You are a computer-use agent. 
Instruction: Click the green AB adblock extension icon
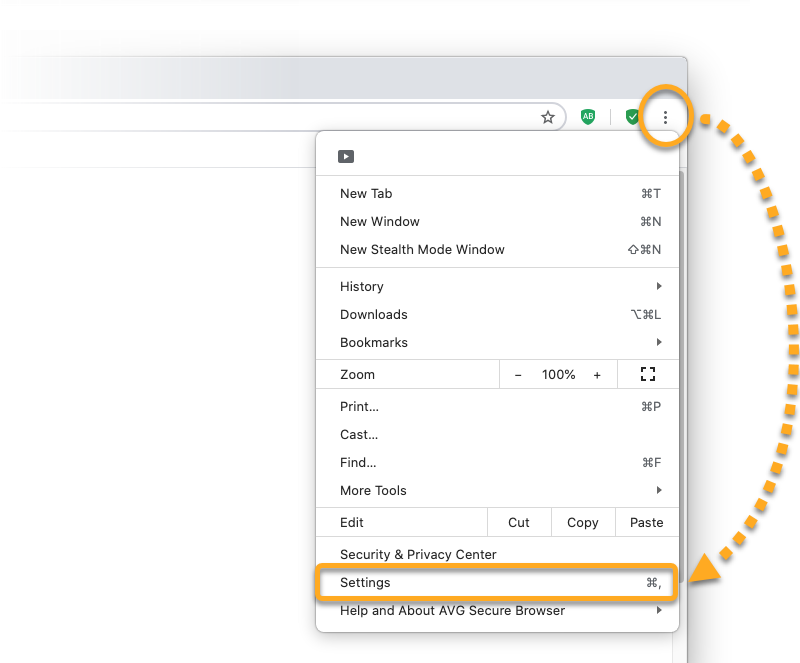(x=588, y=117)
